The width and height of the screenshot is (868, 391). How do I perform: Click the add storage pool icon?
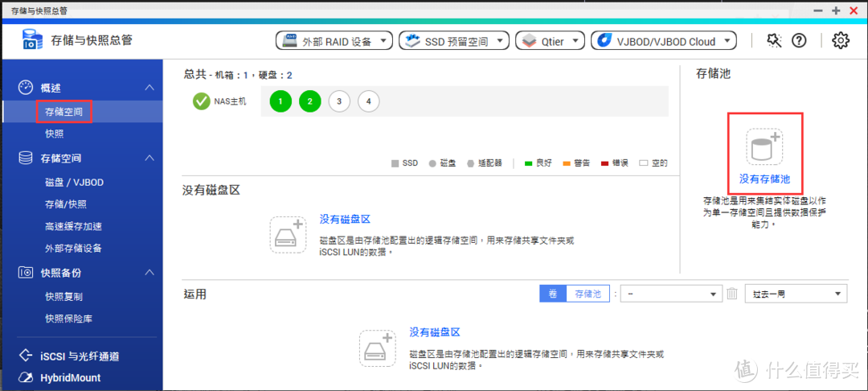(x=764, y=146)
